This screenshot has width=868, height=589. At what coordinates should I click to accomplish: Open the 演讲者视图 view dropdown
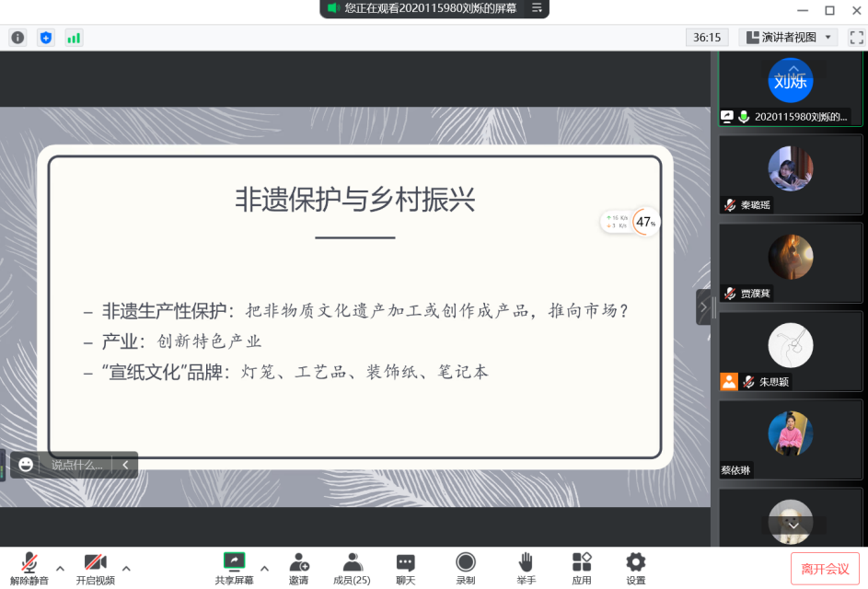click(x=789, y=38)
